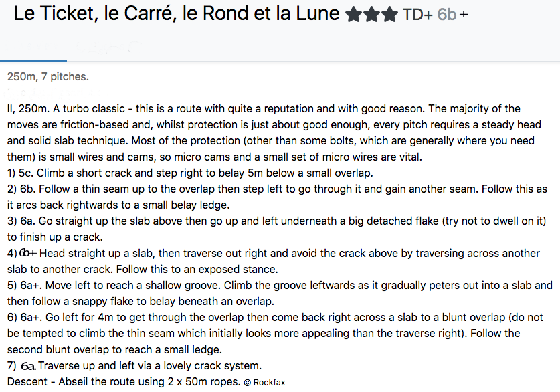
Task: Click the '250m, 7 pitches.' summary line
Action: pos(48,76)
